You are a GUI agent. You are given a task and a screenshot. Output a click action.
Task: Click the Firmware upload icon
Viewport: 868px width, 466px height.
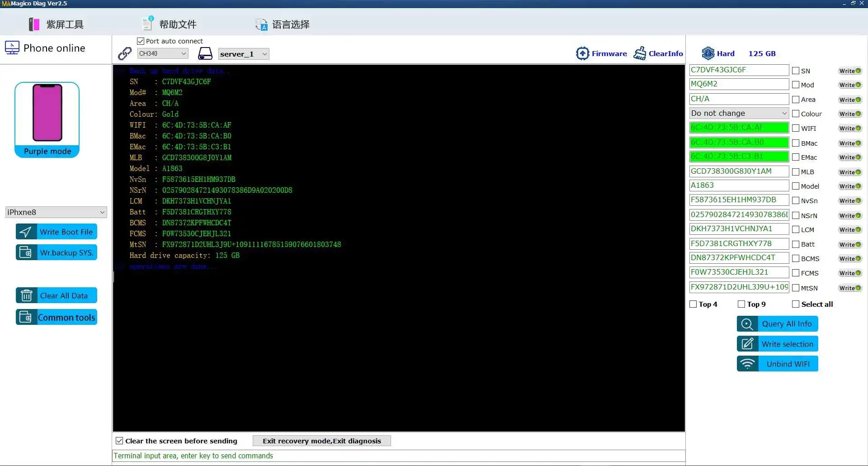[582, 53]
